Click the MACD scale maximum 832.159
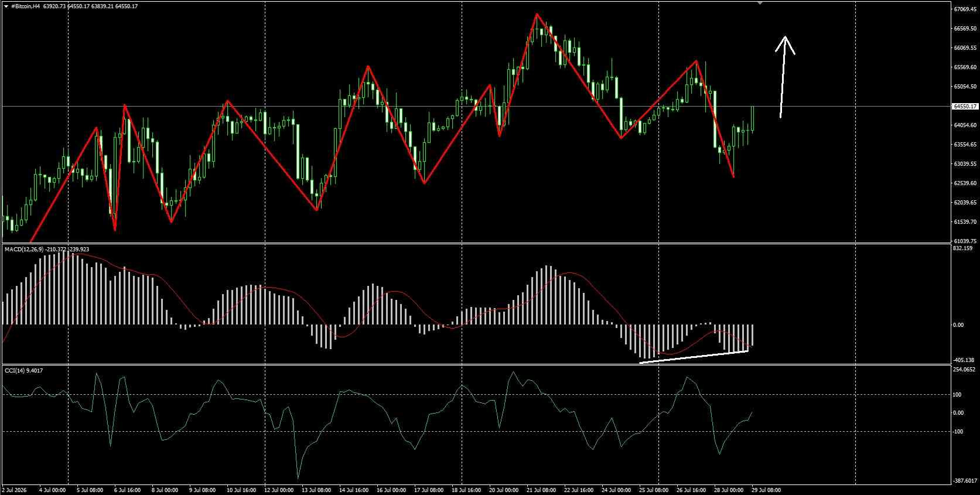980x495 pixels. (x=962, y=248)
